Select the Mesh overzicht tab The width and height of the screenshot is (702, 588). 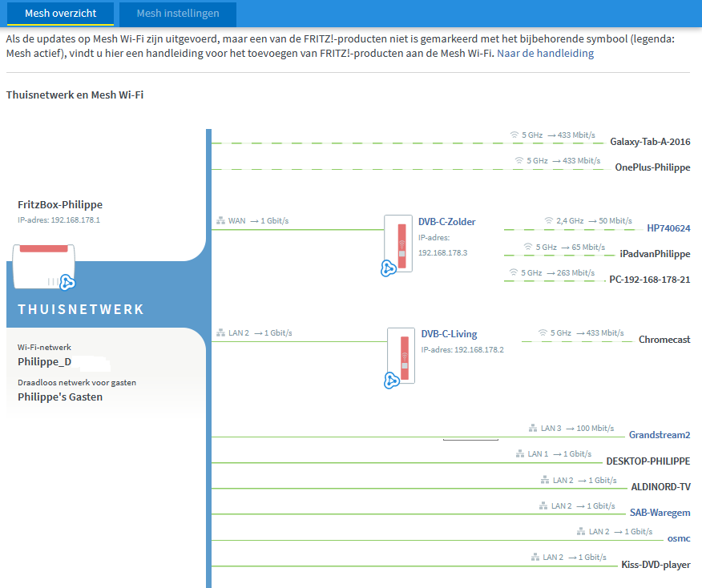(x=60, y=14)
